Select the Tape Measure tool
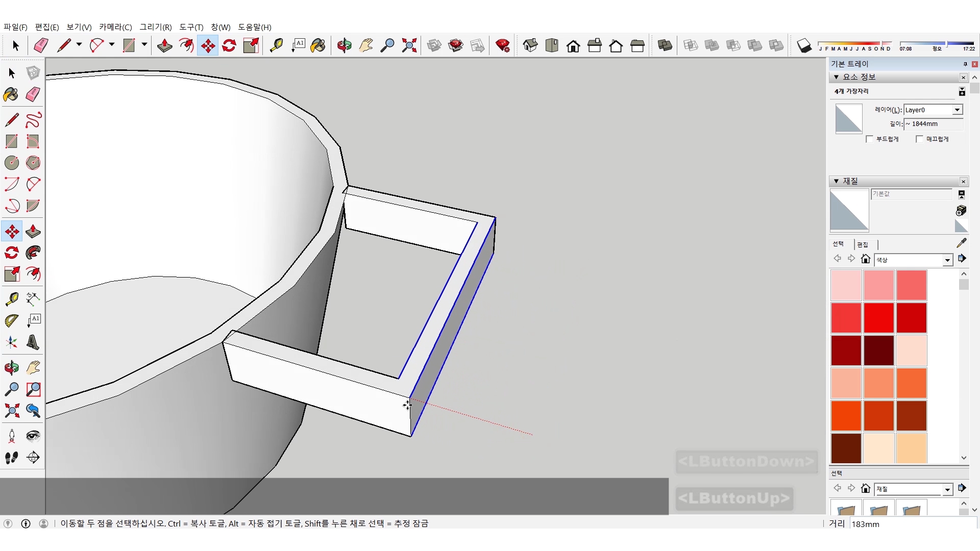Screen dimensions: 980x551 point(11,298)
